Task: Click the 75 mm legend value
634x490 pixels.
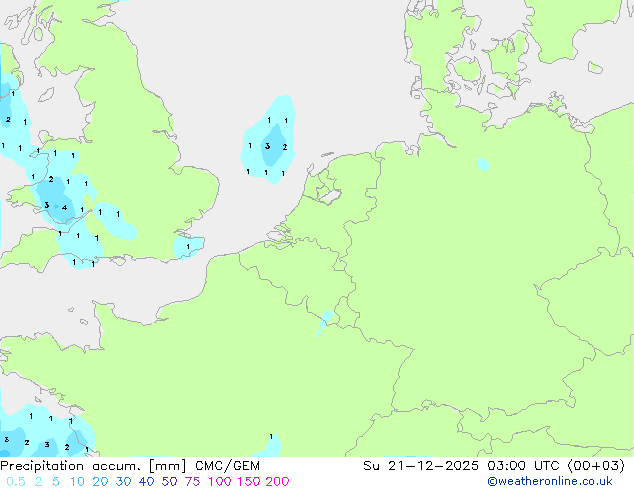Action: (x=192, y=482)
